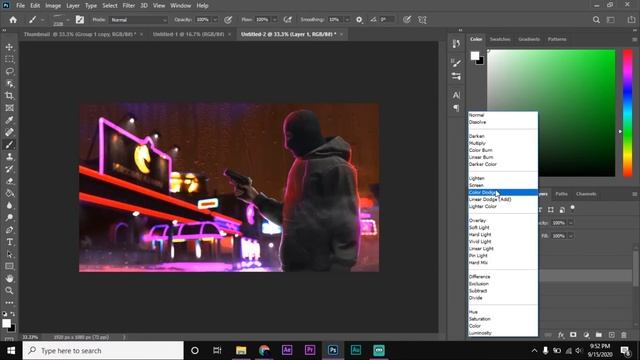Screen dimensions: 640x360
Task: Click the Search magnifier icon
Action: pos(596,20)
